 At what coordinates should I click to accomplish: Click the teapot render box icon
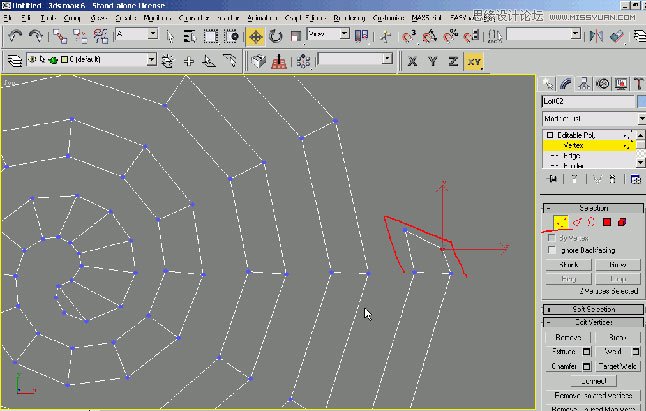[258, 61]
